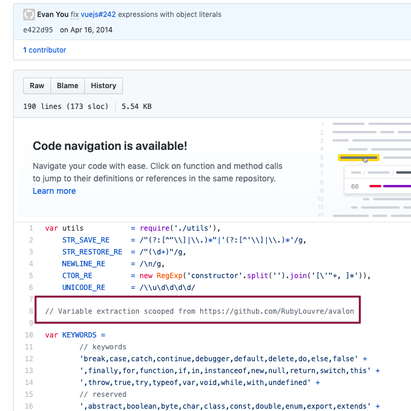The image size is (411, 411).
Task: Click the CTOR_RE identifier
Action: [77, 275]
